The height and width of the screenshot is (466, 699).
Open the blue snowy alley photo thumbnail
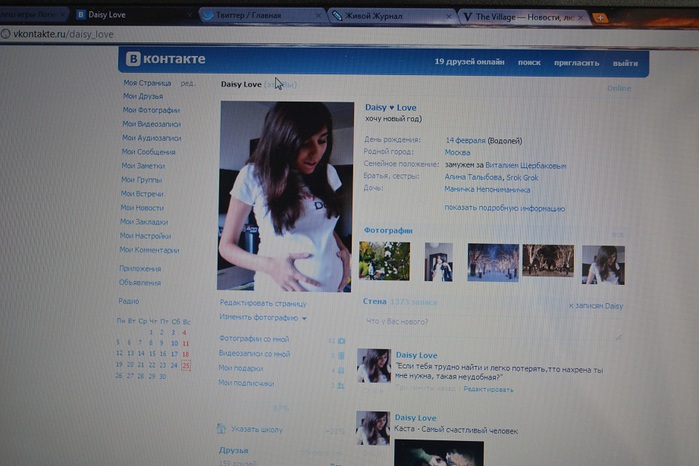click(x=493, y=263)
